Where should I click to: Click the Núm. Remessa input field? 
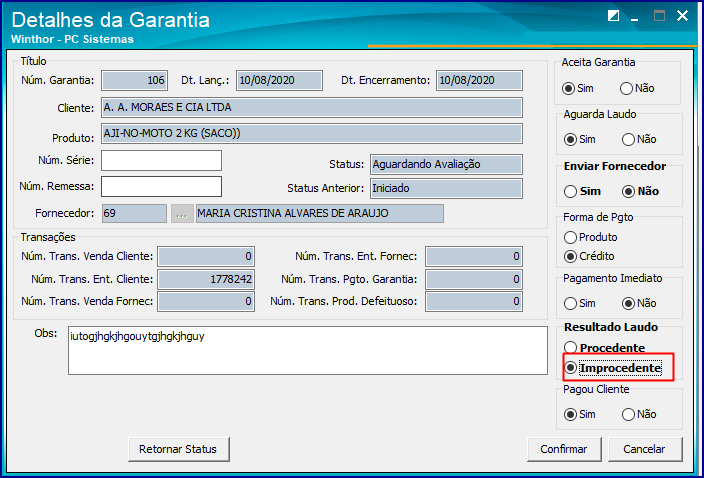tap(161, 186)
